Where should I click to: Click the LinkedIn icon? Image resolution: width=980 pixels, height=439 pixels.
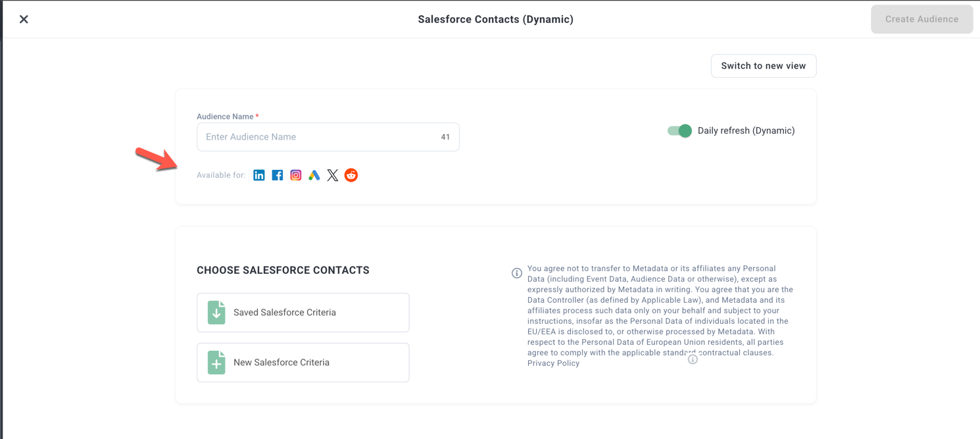[x=259, y=175]
